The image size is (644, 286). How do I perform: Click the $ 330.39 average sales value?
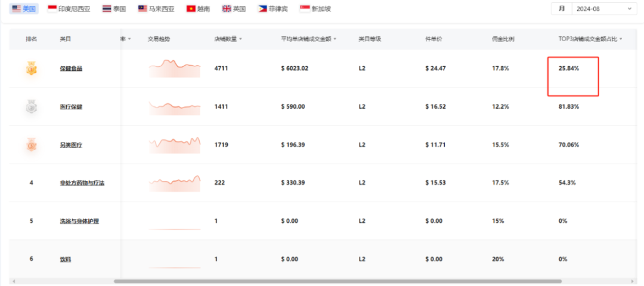pyautogui.click(x=293, y=183)
